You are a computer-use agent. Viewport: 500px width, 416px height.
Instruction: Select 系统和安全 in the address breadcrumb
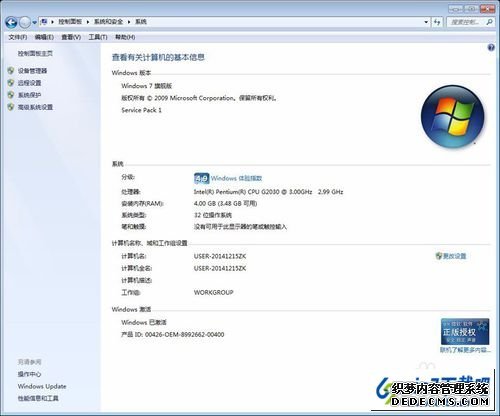(x=108, y=22)
